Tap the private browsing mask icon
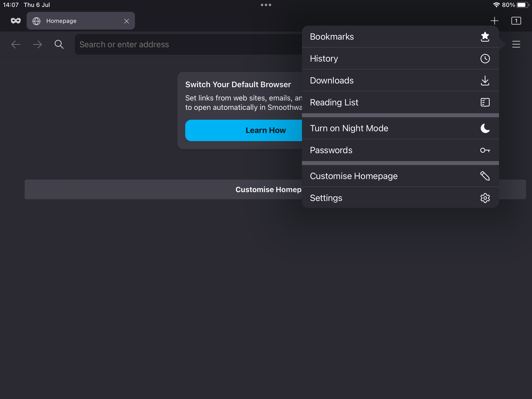This screenshot has height=399, width=532. [x=16, y=21]
